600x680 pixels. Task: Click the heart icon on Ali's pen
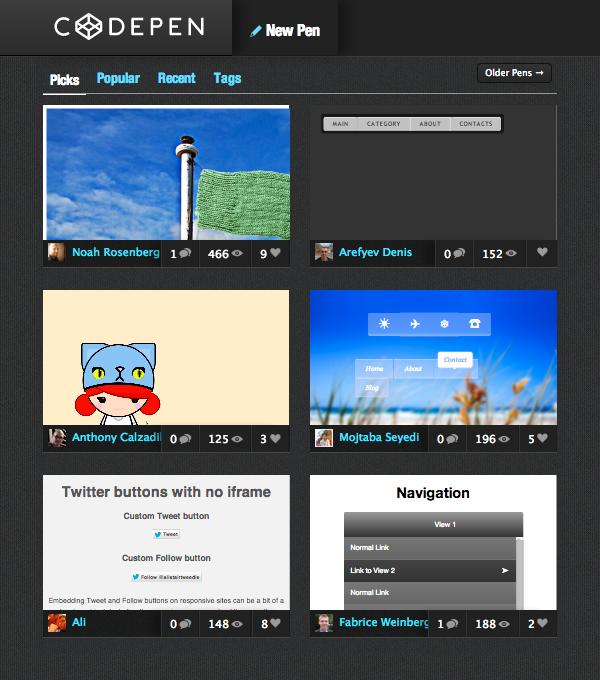pyautogui.click(x=275, y=624)
